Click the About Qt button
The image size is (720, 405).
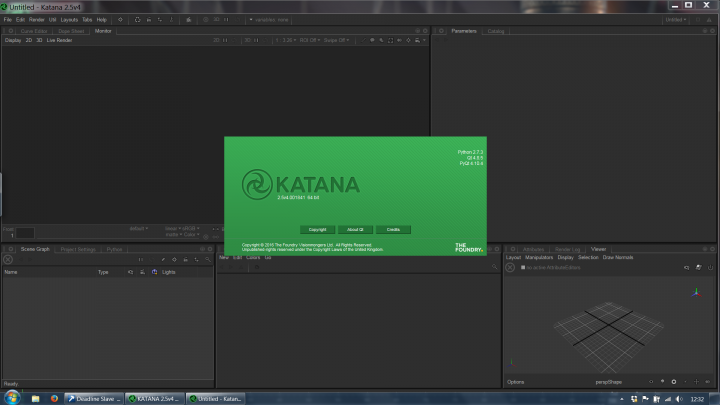356,229
